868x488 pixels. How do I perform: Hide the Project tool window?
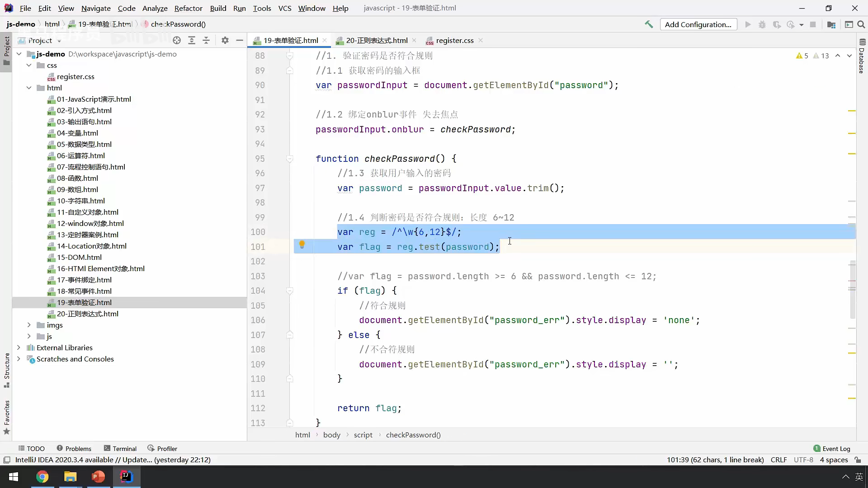(240, 40)
